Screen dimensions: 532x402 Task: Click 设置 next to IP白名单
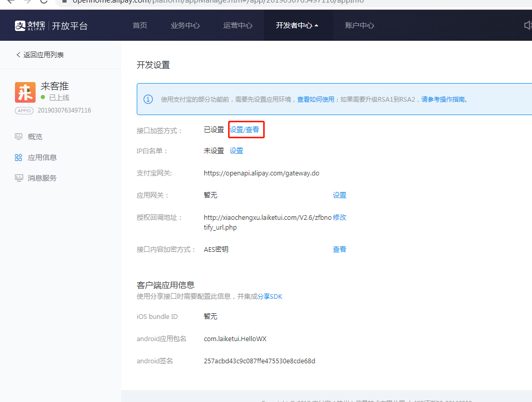pyautogui.click(x=236, y=151)
